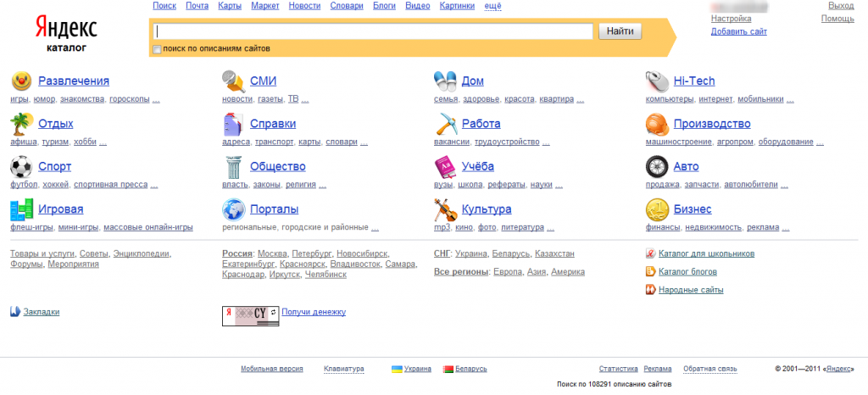Click the purple book icon for Справки

pyautogui.click(x=233, y=124)
